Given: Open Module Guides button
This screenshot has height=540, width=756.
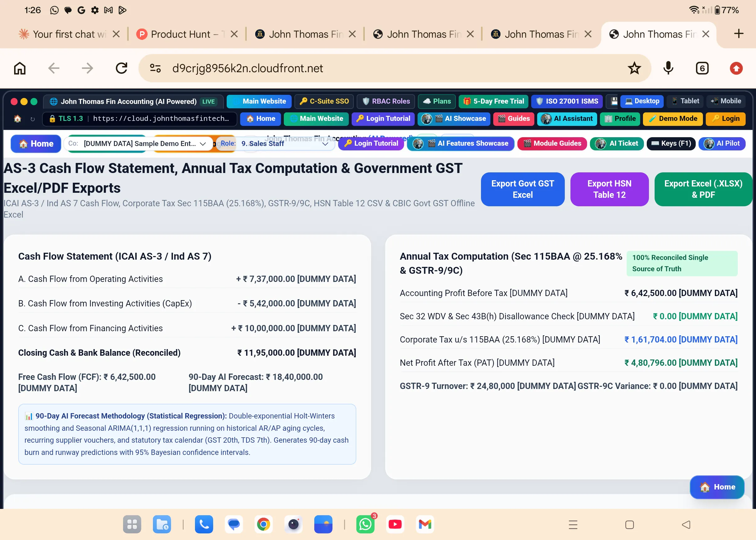Looking at the screenshot, I should pos(552,144).
